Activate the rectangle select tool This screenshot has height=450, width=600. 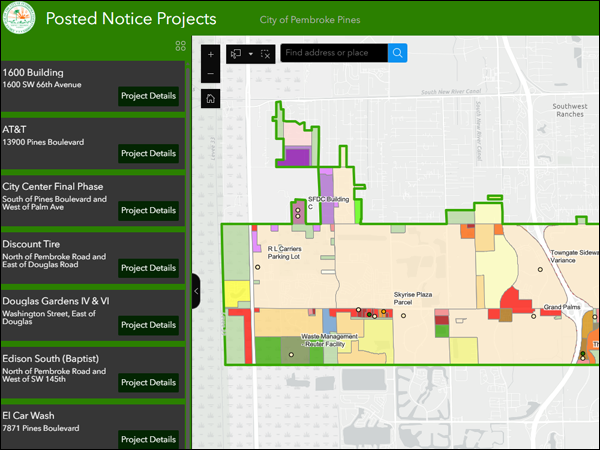click(237, 53)
